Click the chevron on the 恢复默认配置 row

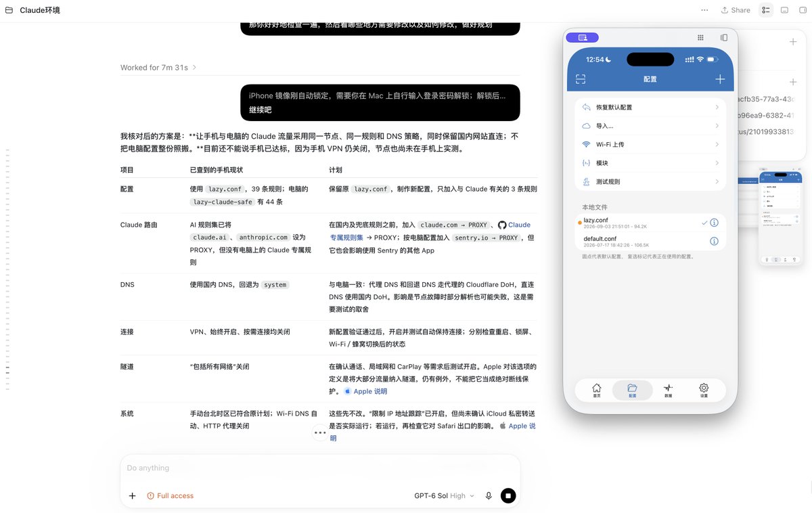[x=717, y=107]
